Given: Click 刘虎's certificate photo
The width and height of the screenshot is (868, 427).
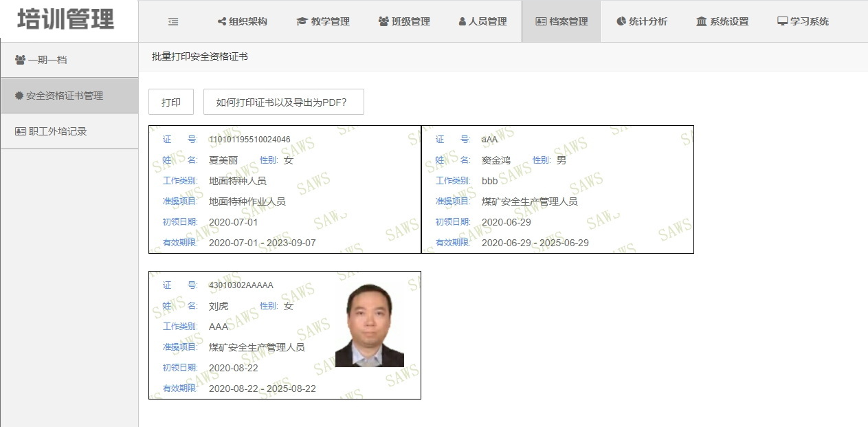Looking at the screenshot, I should (x=369, y=326).
